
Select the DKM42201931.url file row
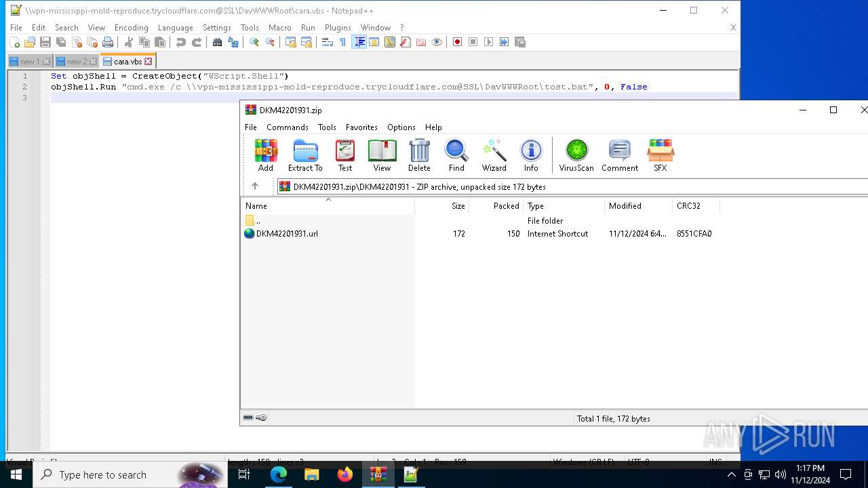pyautogui.click(x=478, y=234)
